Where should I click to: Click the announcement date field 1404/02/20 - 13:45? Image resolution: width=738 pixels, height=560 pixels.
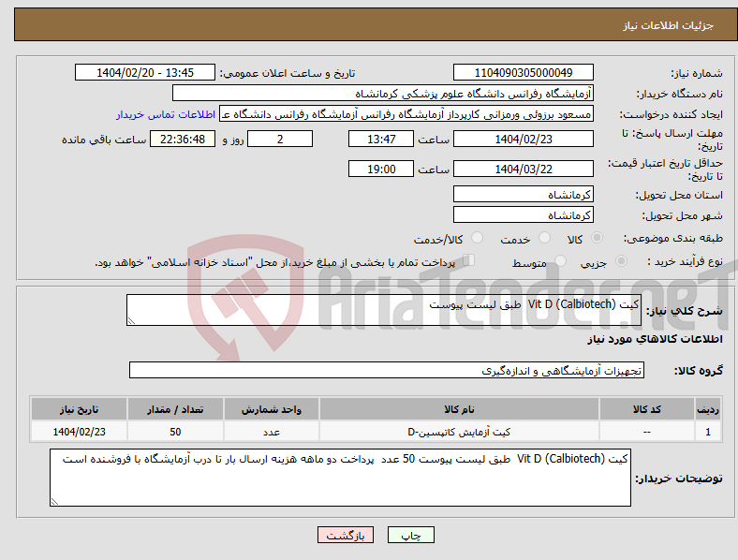pos(145,72)
